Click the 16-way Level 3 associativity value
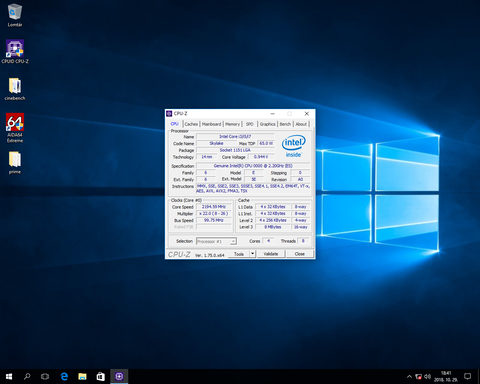The height and width of the screenshot is (384, 480). tap(301, 227)
